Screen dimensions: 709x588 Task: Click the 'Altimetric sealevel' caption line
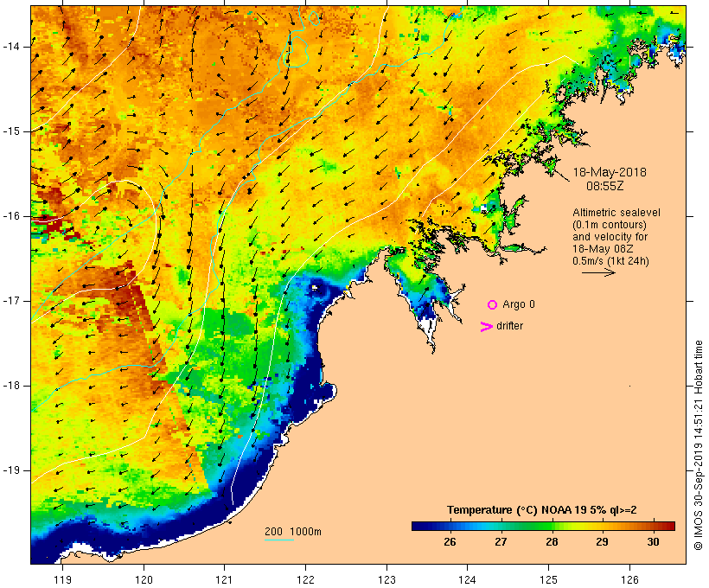click(616, 213)
